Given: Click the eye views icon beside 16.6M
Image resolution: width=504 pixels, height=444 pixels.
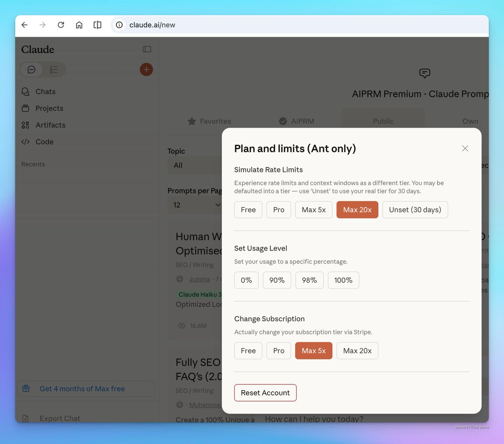Looking at the screenshot, I should tap(181, 326).
